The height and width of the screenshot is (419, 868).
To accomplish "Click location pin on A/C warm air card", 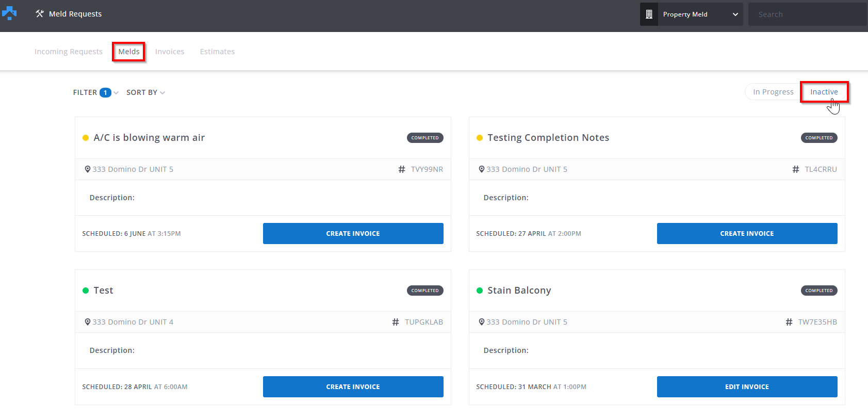I will (87, 169).
